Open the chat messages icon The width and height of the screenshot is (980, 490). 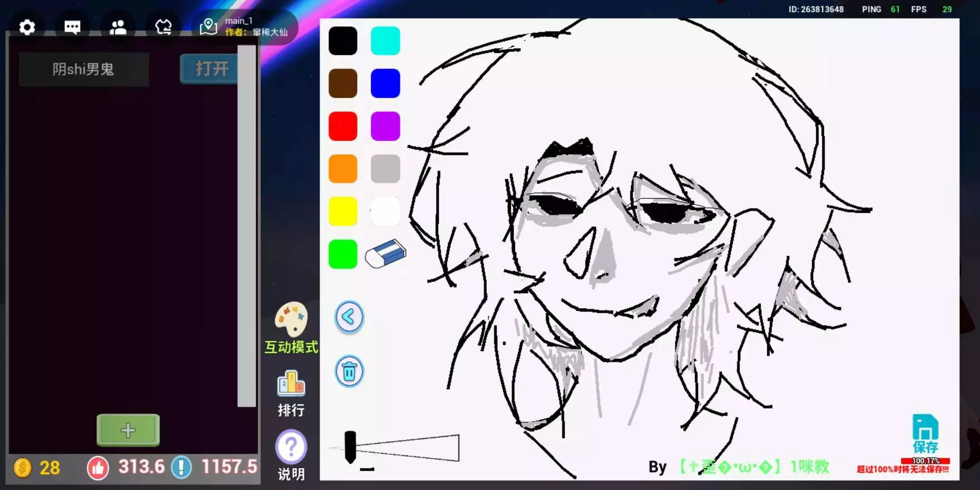[x=73, y=27]
